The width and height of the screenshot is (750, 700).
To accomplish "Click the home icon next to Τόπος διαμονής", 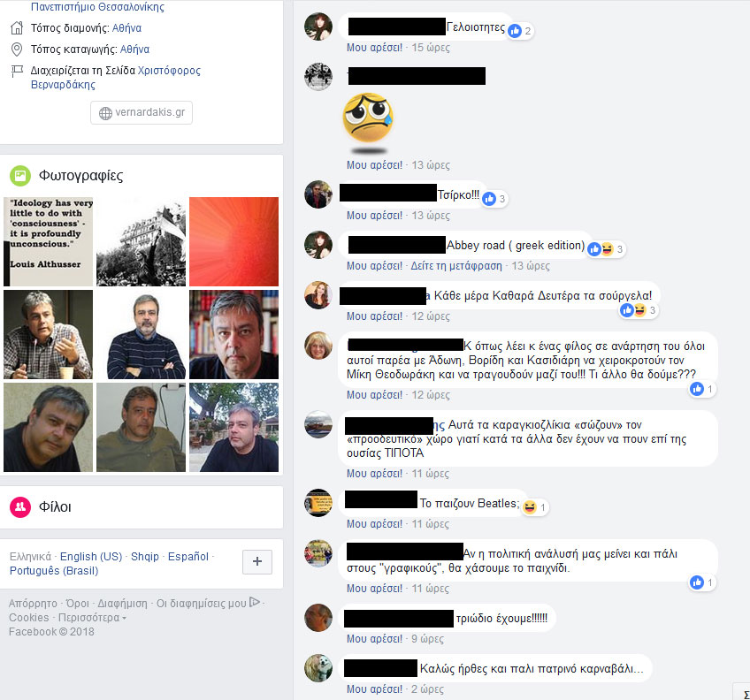I will tap(17, 28).
